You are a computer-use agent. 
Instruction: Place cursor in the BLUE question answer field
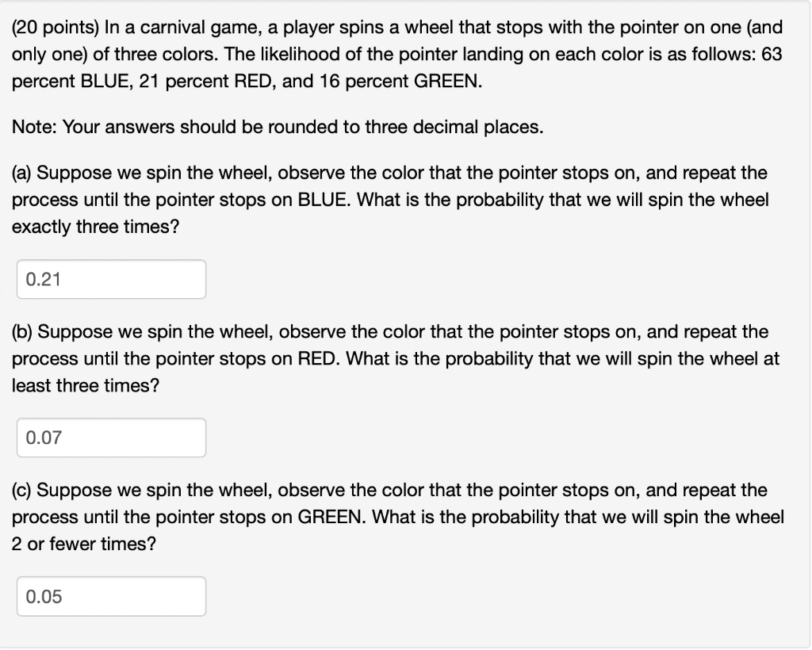[111, 279]
